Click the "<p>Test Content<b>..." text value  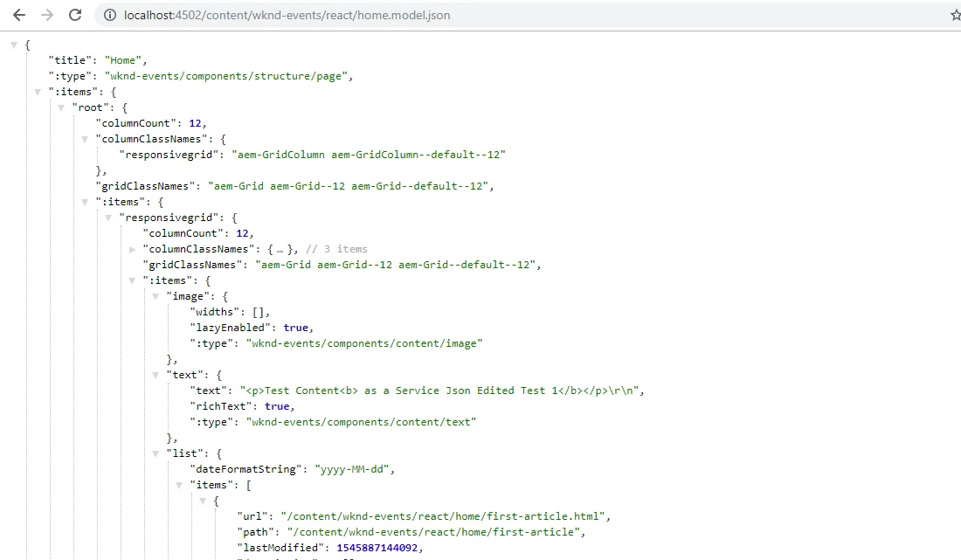tap(439, 391)
